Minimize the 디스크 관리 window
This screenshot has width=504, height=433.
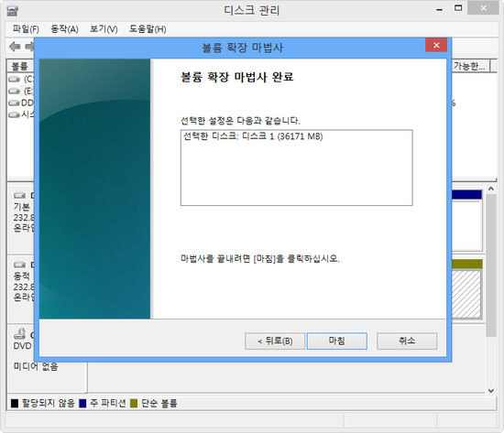439,9
